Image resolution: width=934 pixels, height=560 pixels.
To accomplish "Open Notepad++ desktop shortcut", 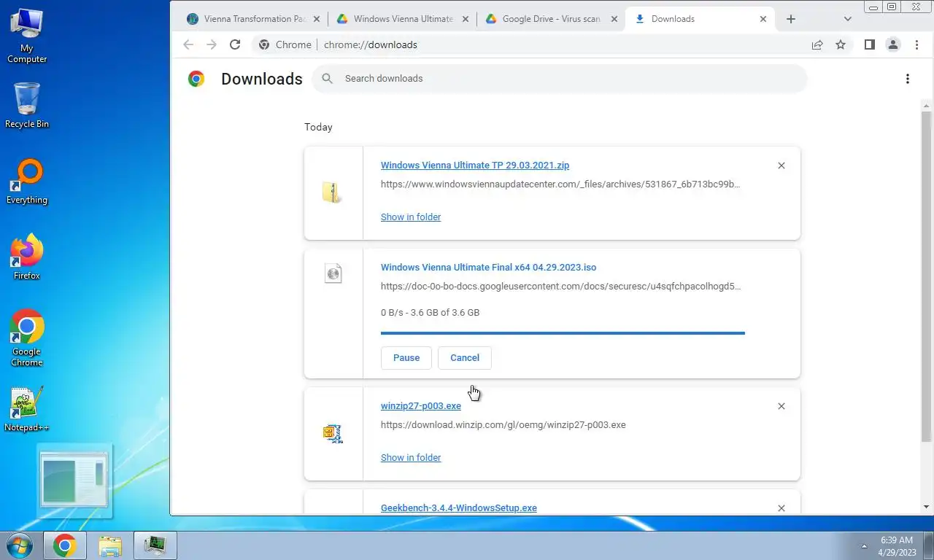I will 27,410.
